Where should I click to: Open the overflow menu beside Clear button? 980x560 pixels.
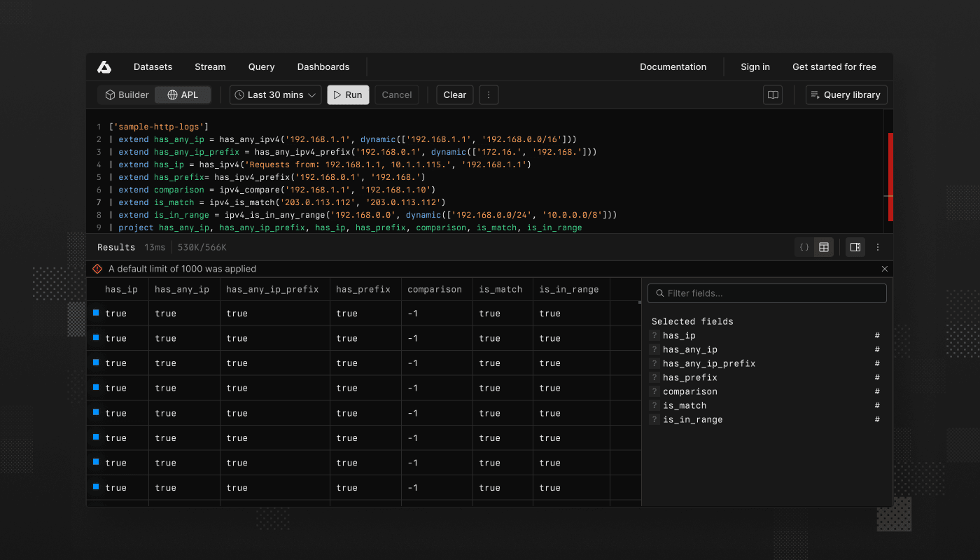point(489,94)
